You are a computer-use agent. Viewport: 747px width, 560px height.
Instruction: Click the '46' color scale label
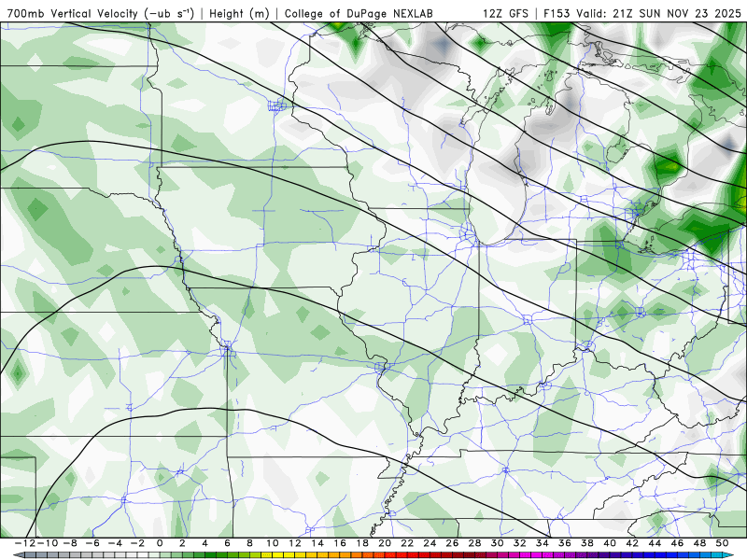click(678, 543)
